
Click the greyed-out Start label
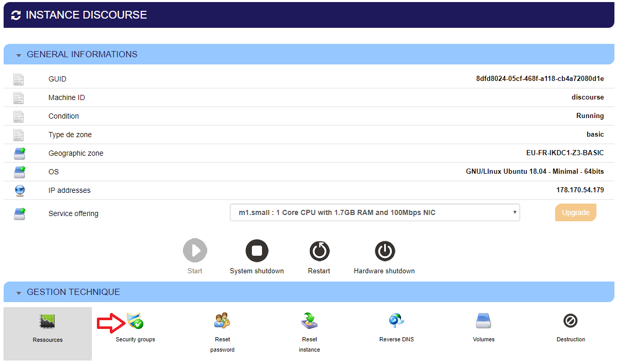pos(195,271)
